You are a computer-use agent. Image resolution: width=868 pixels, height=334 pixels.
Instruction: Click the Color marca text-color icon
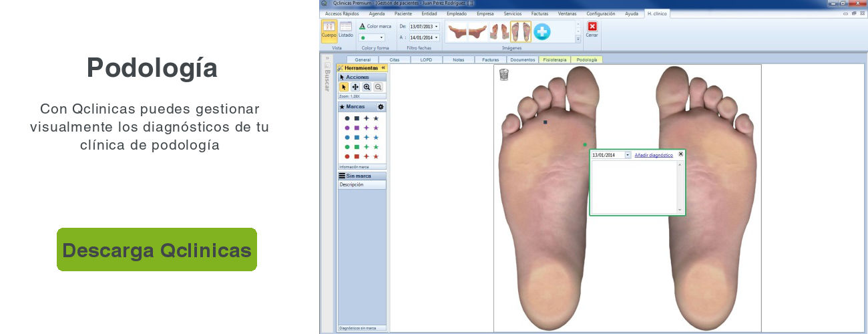pos(363,26)
